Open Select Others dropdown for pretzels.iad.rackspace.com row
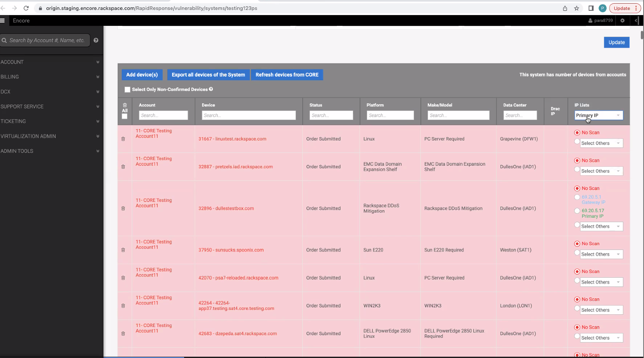Viewport: 644px width, 358px height. [x=601, y=171]
